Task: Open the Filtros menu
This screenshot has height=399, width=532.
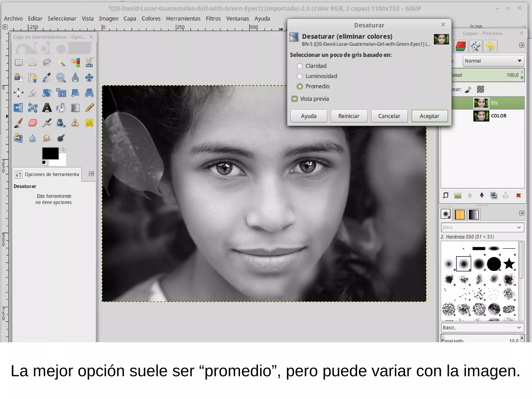Action: (x=213, y=18)
